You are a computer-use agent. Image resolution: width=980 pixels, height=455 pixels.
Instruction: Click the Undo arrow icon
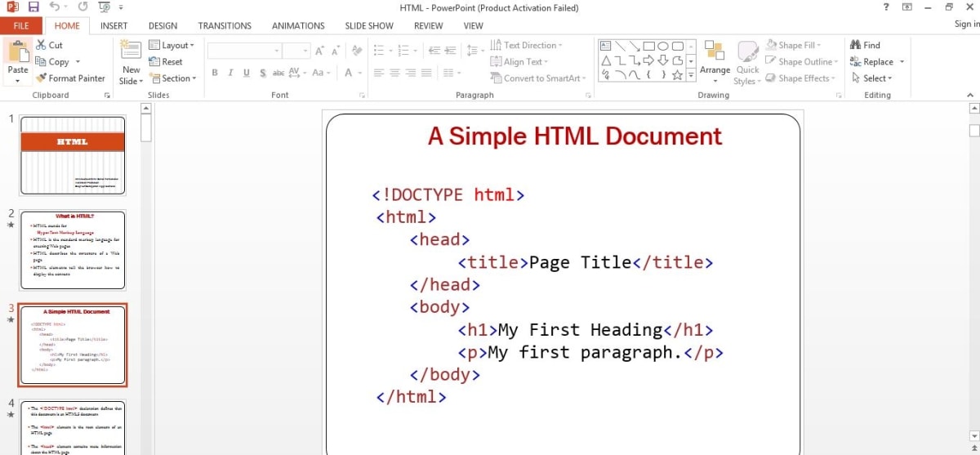(55, 7)
